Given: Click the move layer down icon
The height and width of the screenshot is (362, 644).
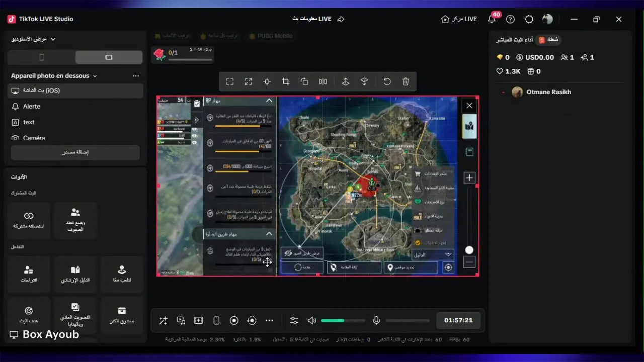Looking at the screenshot, I should (x=364, y=81).
